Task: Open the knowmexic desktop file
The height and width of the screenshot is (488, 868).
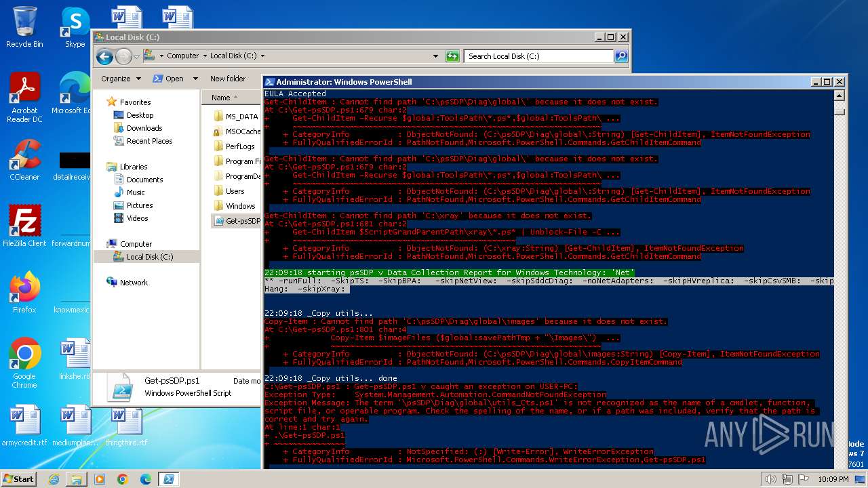Action: click(x=72, y=310)
